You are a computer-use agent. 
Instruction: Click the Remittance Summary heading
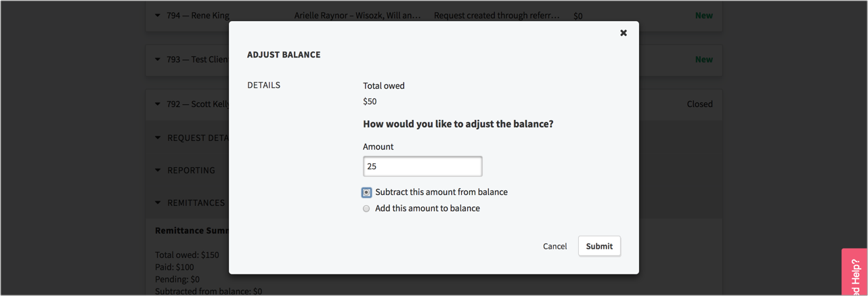(192, 230)
